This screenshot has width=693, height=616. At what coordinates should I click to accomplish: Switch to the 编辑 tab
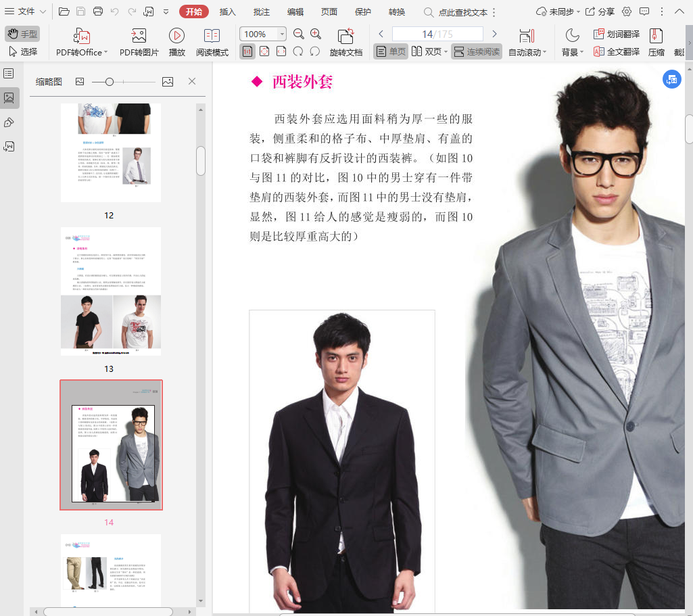[x=295, y=12]
